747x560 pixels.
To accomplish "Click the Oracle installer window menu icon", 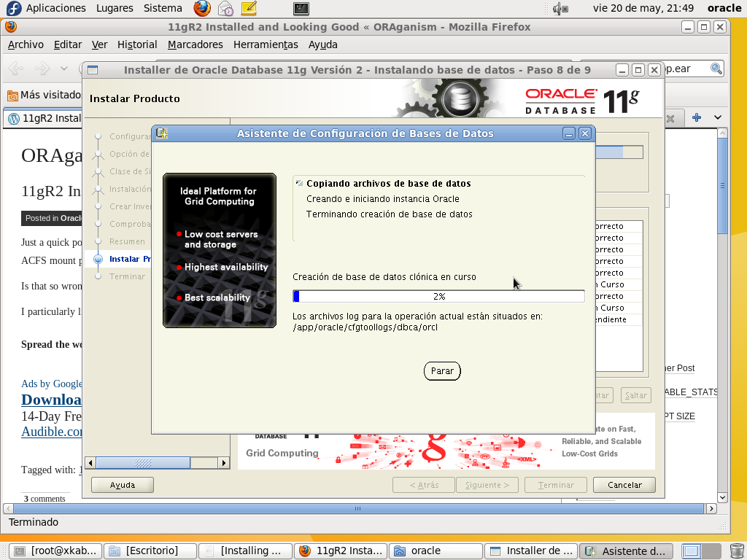I will tap(93, 70).
